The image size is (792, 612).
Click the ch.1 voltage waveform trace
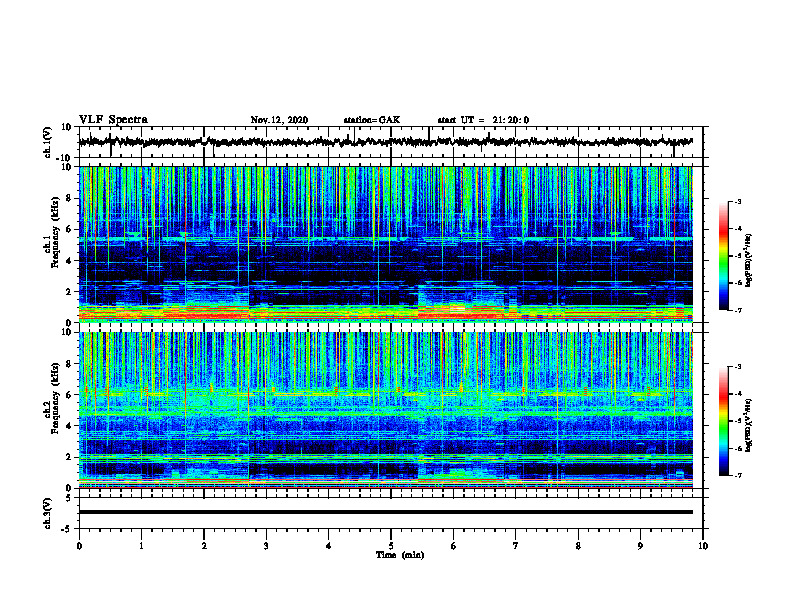click(386, 142)
